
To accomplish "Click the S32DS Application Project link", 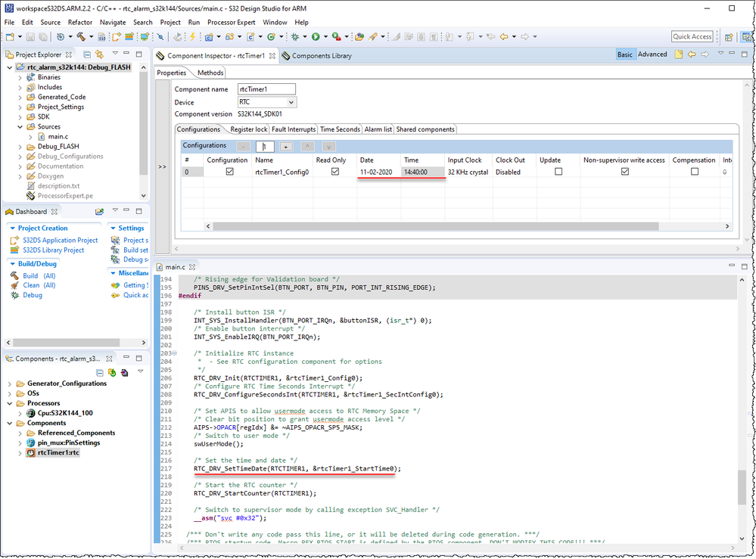I will click(x=60, y=241).
